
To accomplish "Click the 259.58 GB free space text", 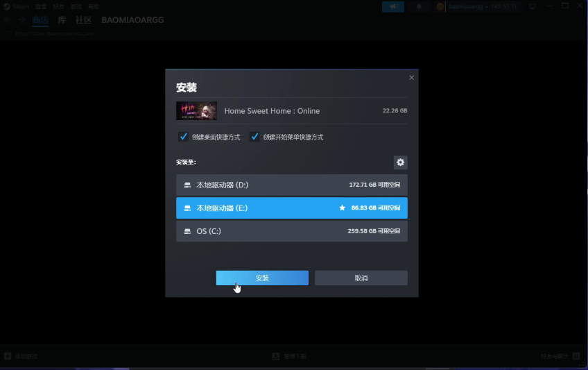I will 374,231.
